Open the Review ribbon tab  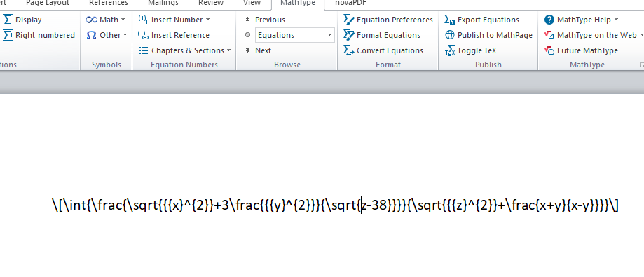pyautogui.click(x=211, y=3)
